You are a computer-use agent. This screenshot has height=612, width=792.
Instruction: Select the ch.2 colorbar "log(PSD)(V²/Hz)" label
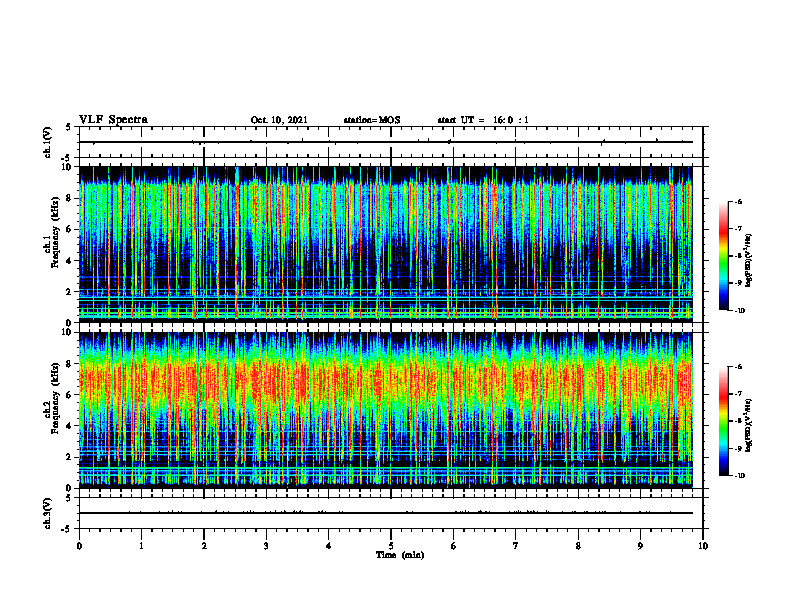749,425
